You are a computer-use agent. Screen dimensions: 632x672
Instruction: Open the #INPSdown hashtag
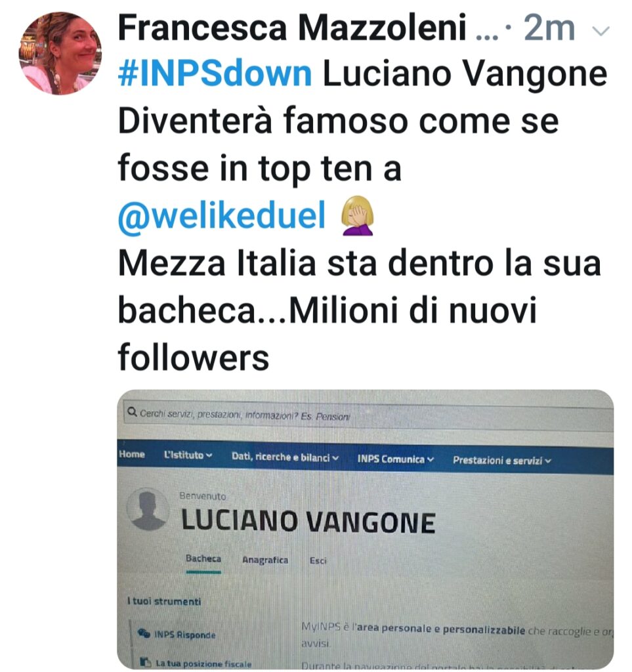click(x=215, y=73)
